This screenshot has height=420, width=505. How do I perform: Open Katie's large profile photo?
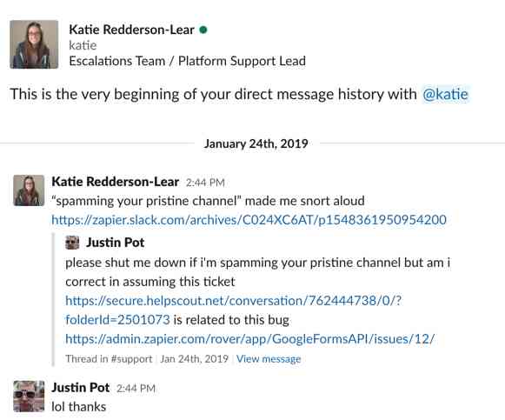click(34, 44)
